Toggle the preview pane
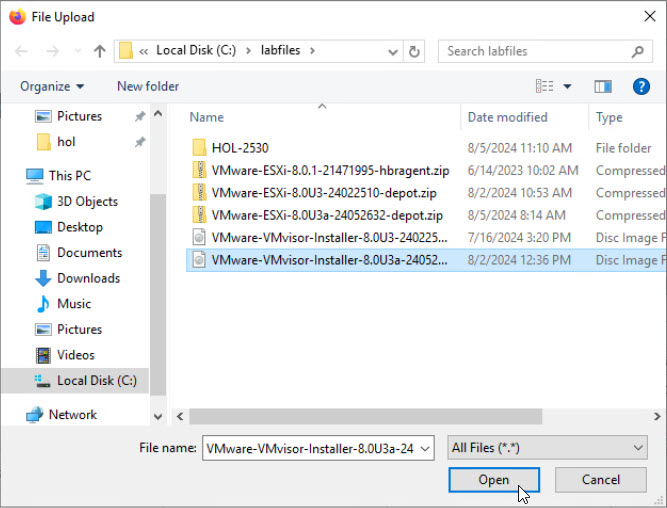 pos(603,86)
